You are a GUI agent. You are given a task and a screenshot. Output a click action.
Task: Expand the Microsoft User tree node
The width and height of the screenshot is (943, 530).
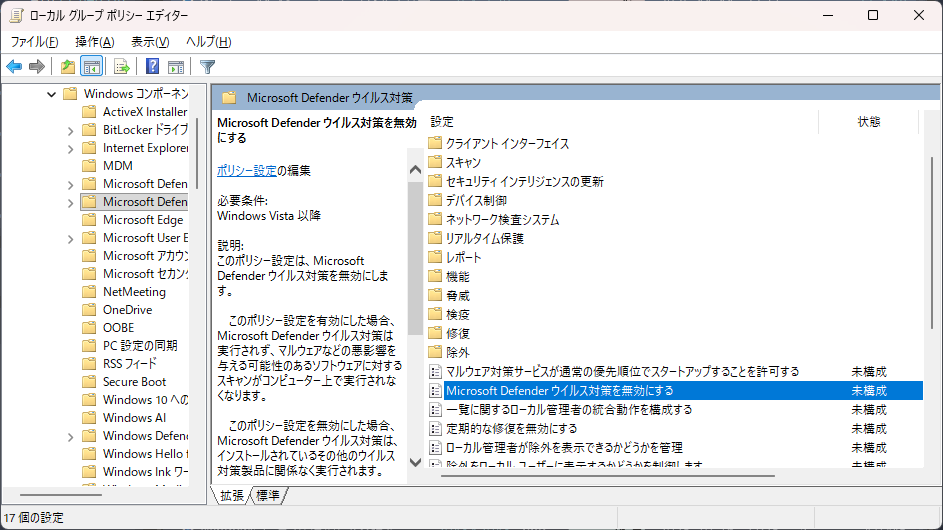tap(70, 238)
